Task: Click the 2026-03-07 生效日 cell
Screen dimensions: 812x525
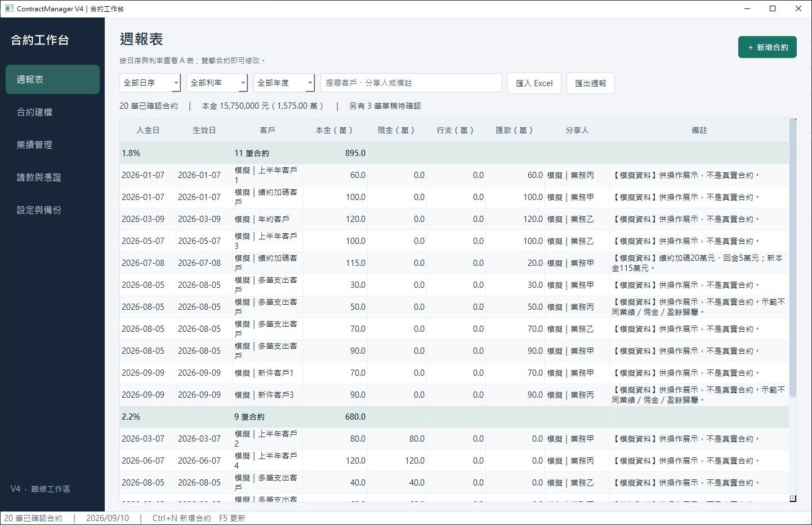Action: [x=204, y=439]
